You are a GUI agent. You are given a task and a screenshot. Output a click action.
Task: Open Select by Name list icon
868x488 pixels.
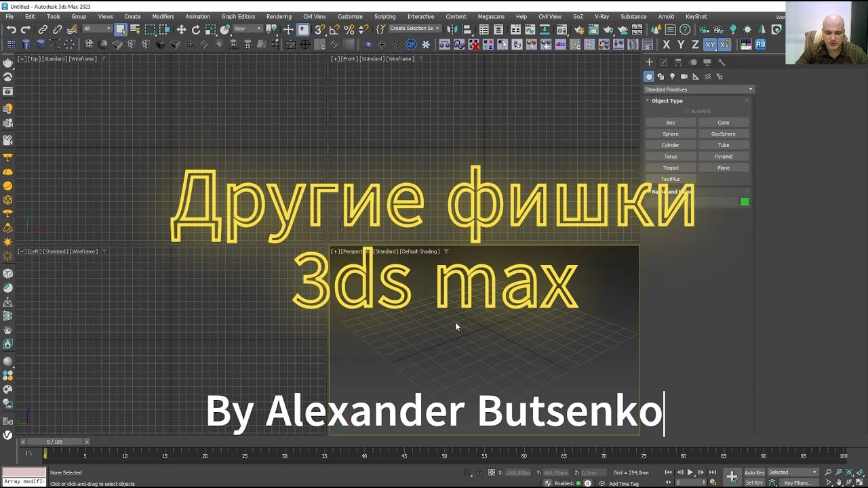point(135,30)
